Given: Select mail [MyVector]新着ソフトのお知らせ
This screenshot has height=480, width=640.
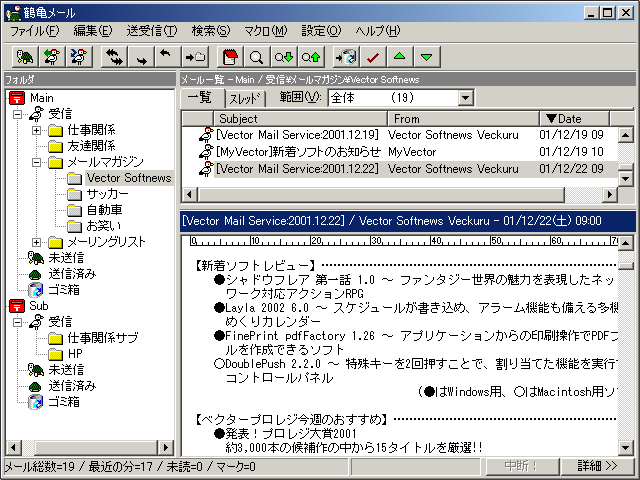Looking at the screenshot, I should [x=400, y=152].
